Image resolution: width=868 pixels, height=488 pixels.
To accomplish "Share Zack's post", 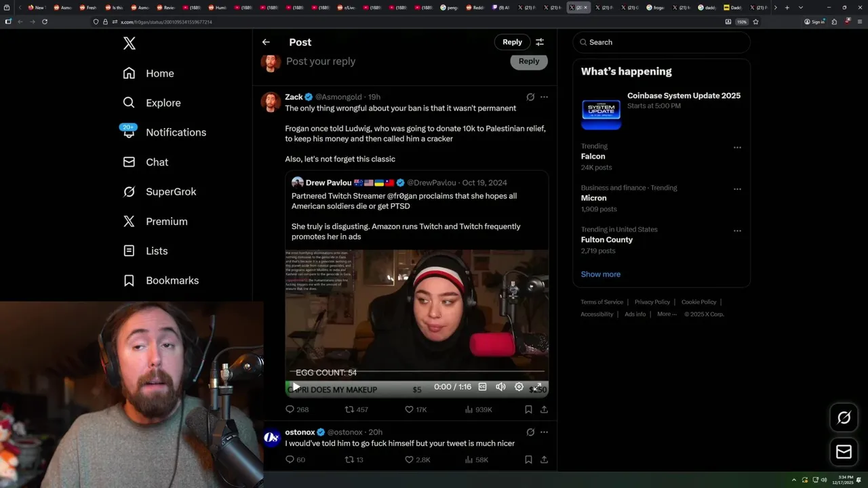I will click(544, 409).
